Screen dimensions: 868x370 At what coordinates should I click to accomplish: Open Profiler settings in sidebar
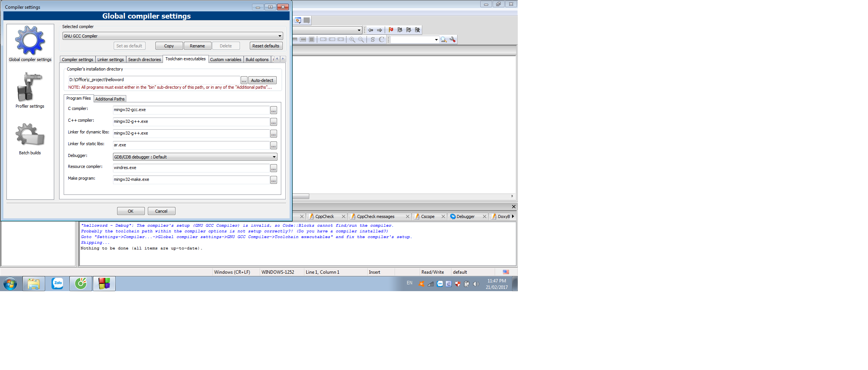click(30, 91)
